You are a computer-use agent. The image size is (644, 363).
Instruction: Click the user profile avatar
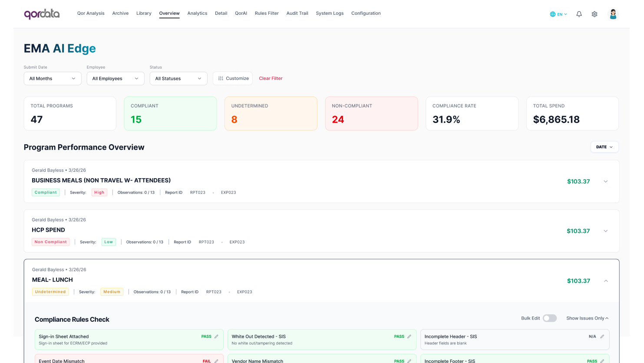(613, 14)
